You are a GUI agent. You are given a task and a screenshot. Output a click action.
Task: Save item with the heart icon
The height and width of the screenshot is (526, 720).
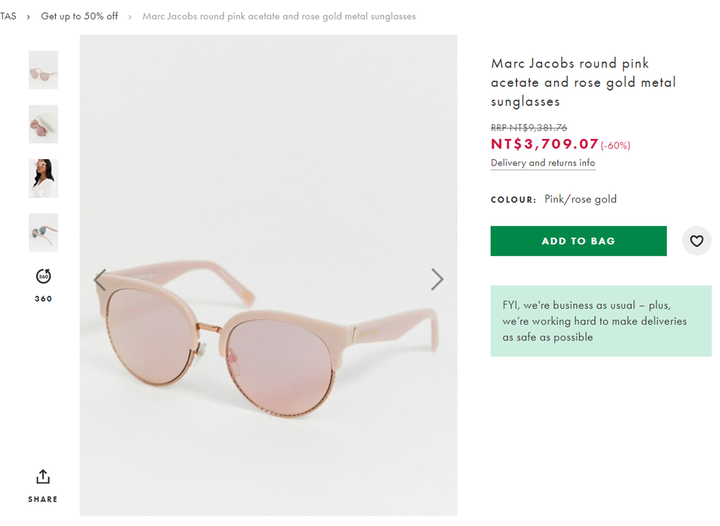[x=696, y=241]
